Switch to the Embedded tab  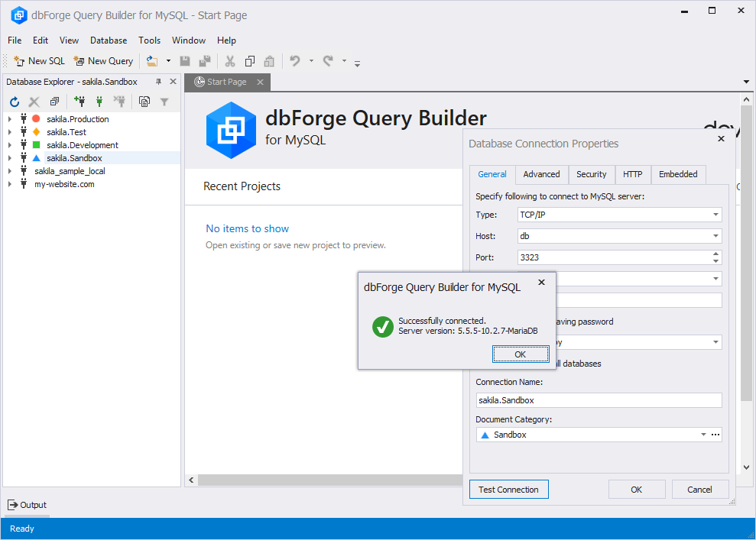click(678, 174)
